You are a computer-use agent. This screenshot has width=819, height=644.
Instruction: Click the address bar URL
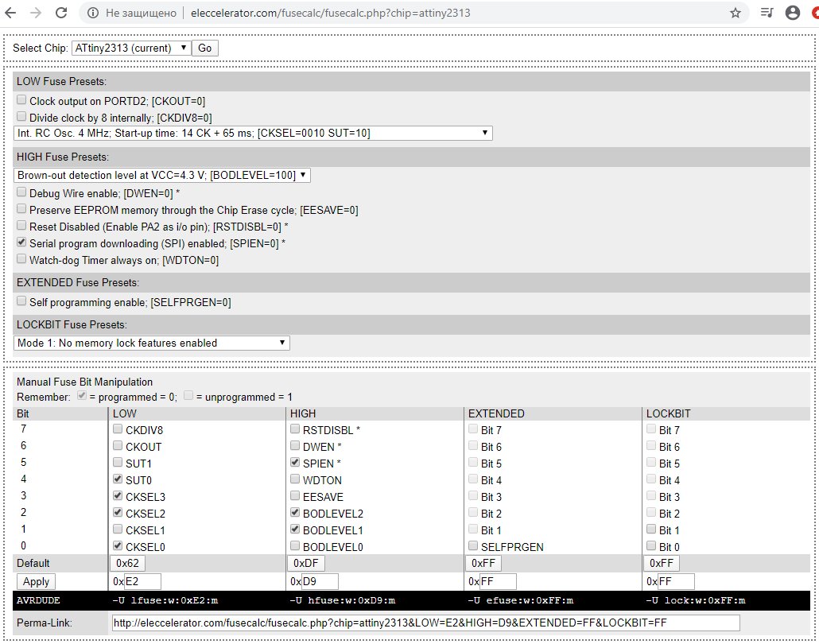[x=330, y=13]
